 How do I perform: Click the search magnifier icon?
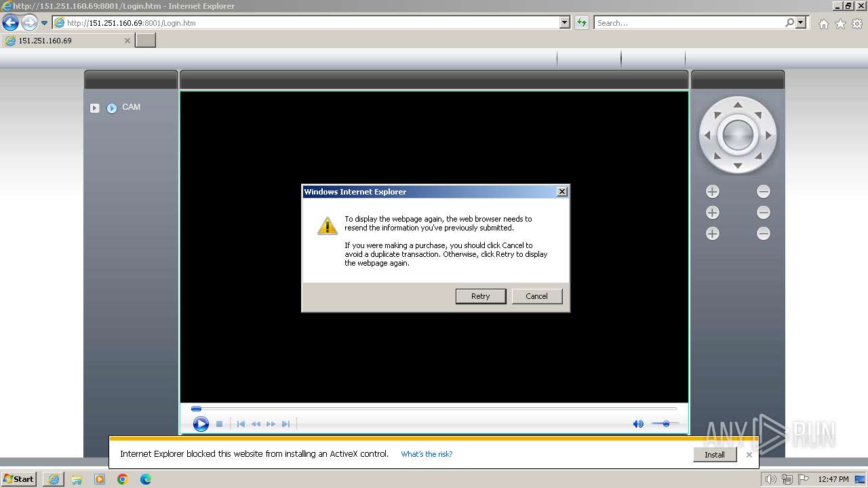tap(789, 22)
